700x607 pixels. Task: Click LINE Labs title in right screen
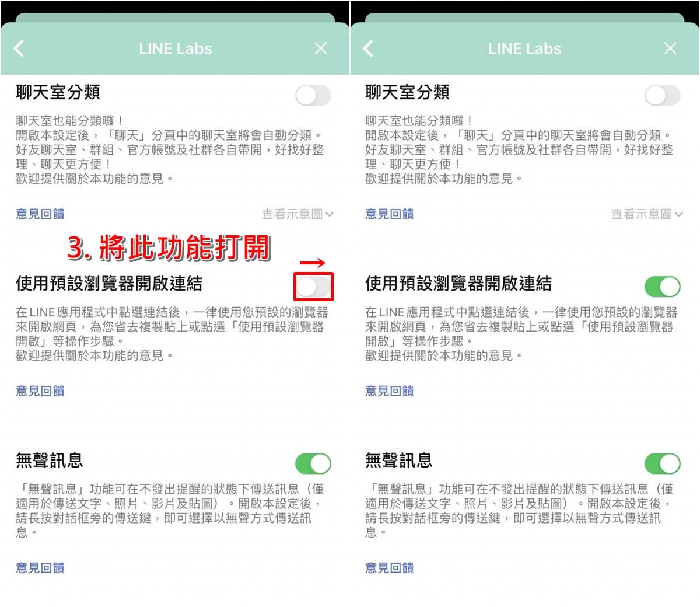525,48
